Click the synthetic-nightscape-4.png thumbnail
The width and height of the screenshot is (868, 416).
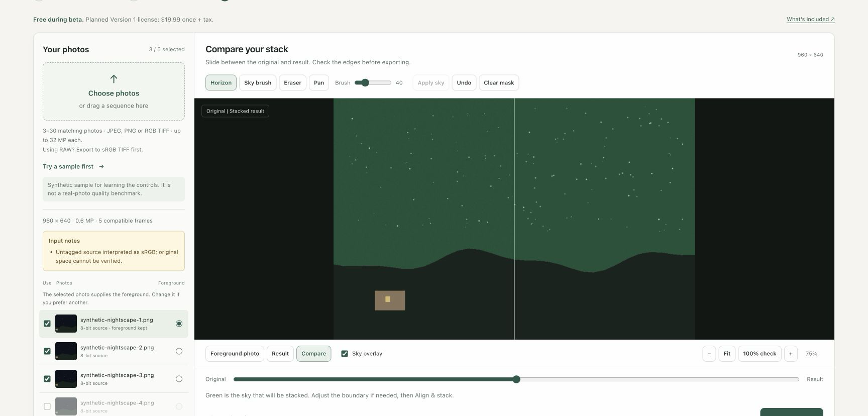click(66, 406)
